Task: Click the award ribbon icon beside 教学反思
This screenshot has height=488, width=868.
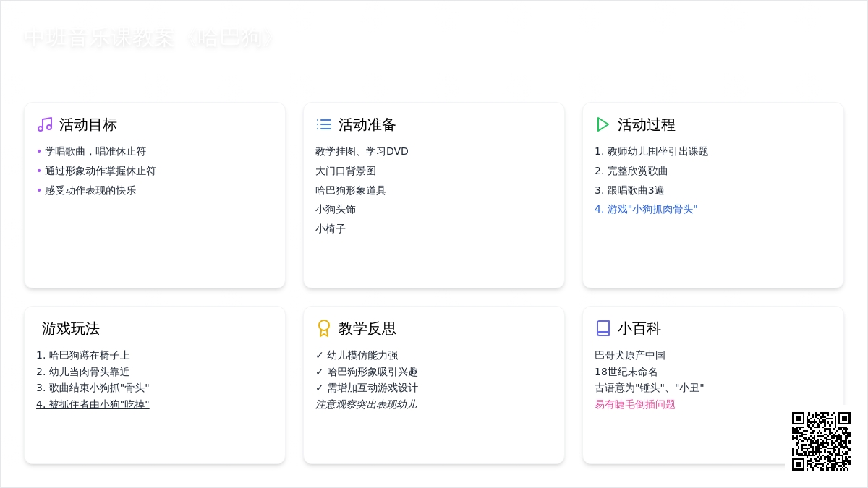Action: 324,328
